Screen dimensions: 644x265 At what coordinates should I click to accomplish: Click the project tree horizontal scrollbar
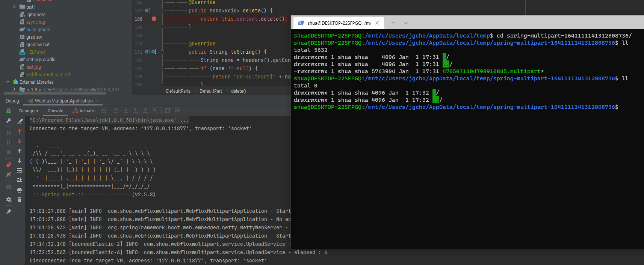point(55,93)
